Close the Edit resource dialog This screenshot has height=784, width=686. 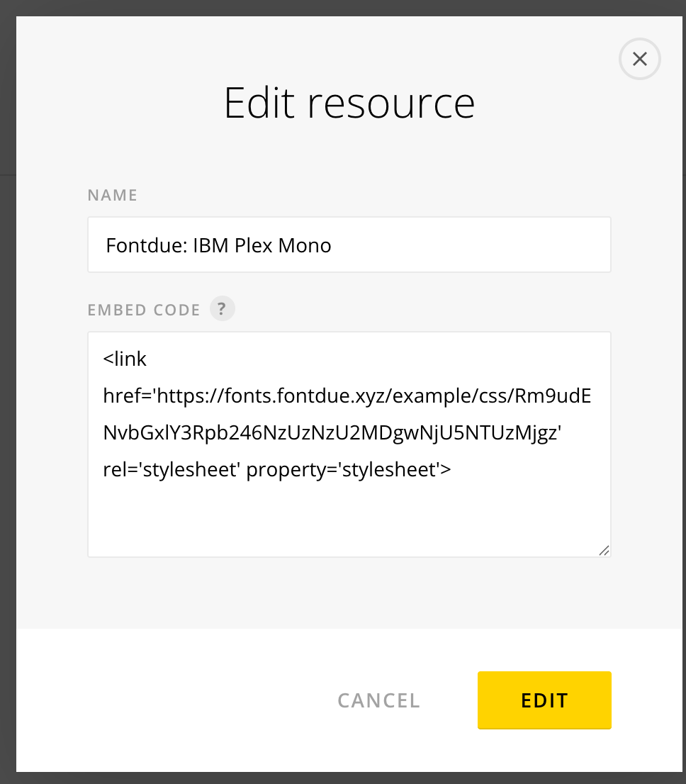(639, 59)
